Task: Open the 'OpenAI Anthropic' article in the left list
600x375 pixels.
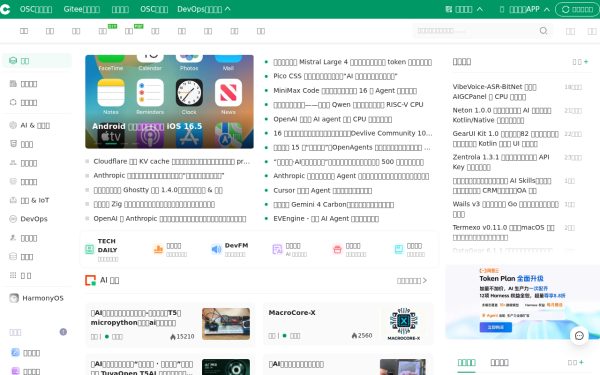Action: tap(170, 218)
